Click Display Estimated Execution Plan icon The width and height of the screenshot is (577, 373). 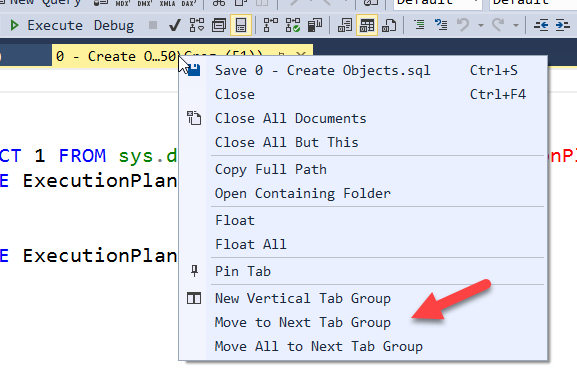pos(197,25)
